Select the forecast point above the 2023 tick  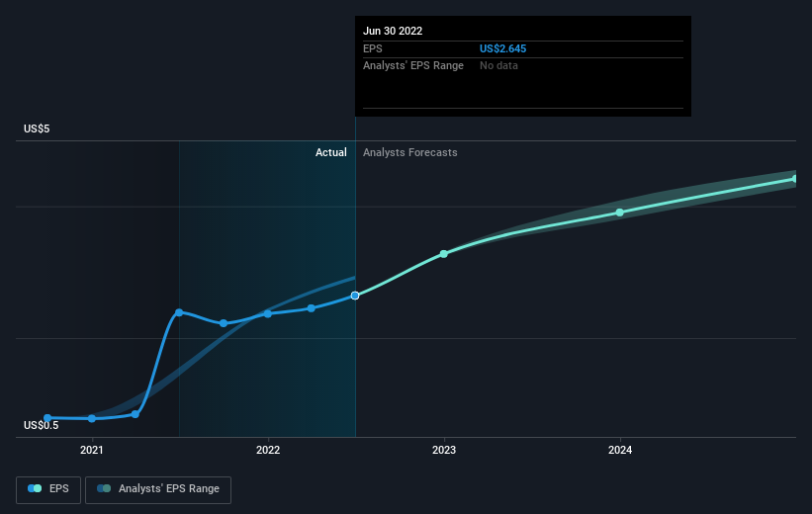click(444, 254)
